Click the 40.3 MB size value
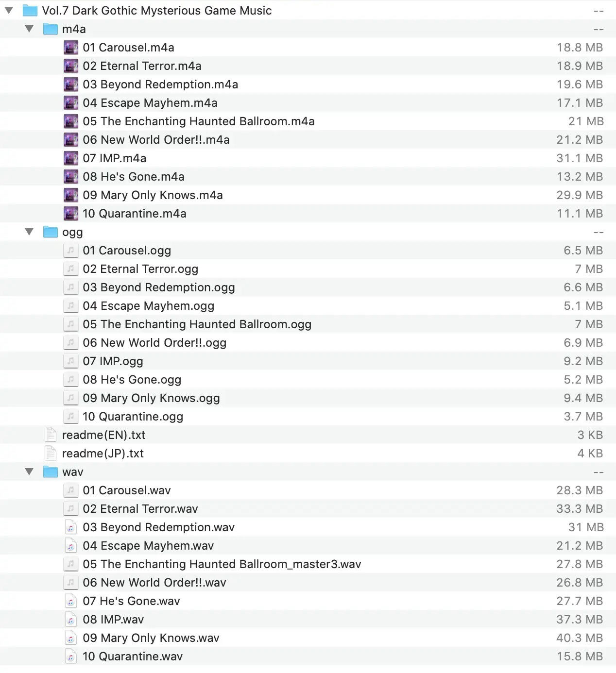Image resolution: width=616 pixels, height=673 pixels. coord(579,638)
